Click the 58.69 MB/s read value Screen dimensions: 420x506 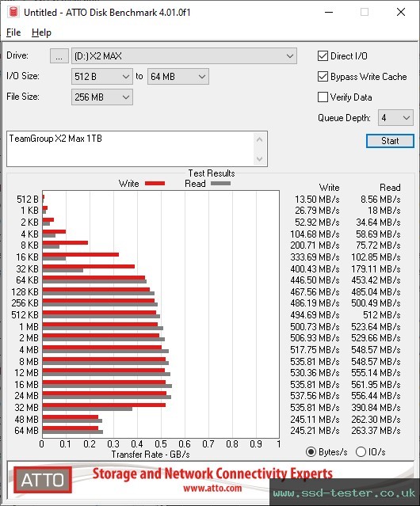(x=378, y=234)
